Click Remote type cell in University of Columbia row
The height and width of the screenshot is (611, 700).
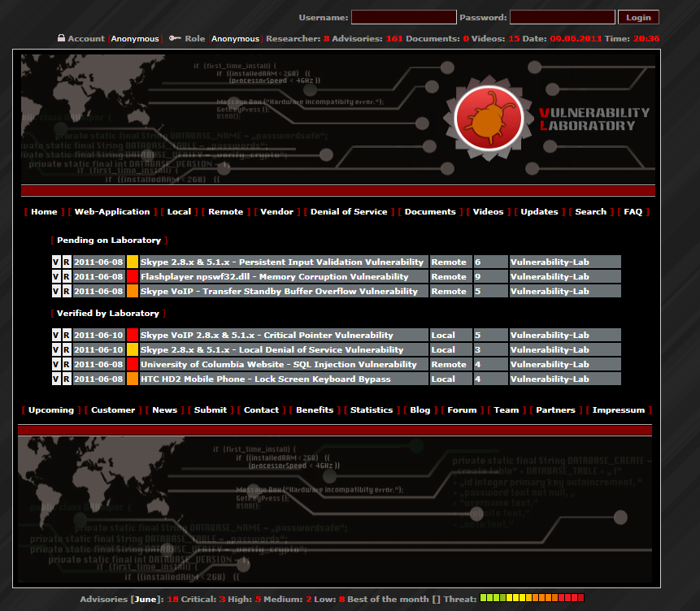click(451, 365)
